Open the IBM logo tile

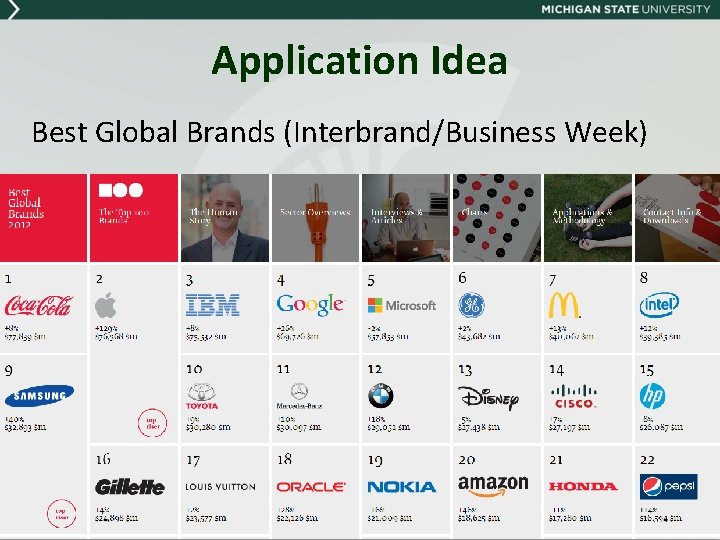(213, 305)
